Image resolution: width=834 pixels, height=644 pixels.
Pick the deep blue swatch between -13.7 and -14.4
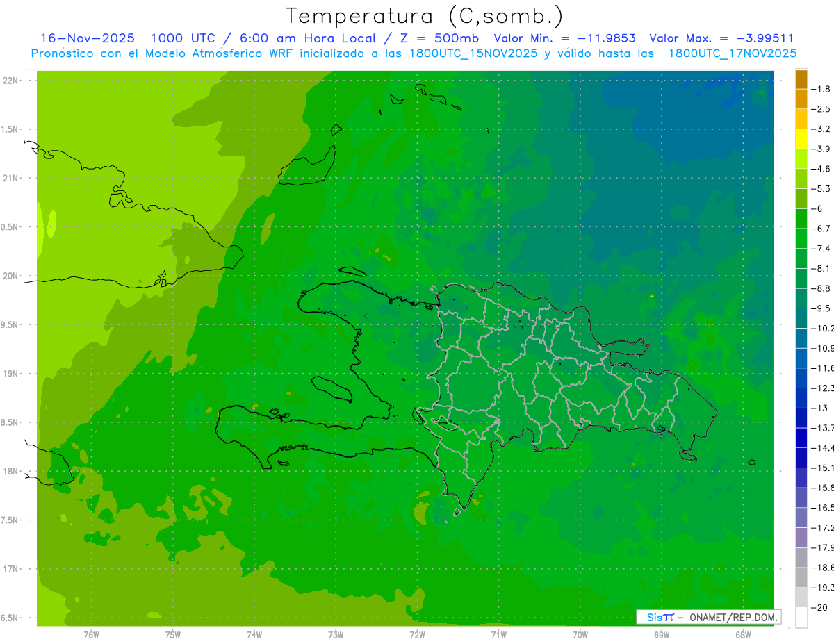[x=801, y=438]
